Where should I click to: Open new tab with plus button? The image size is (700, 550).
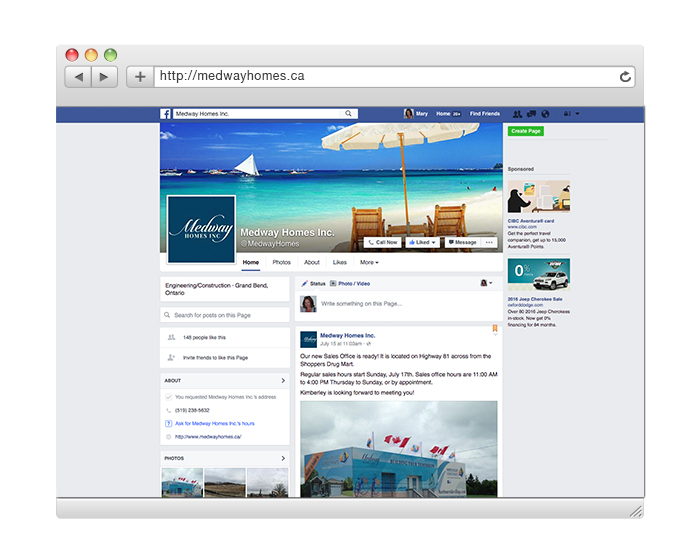coord(139,76)
